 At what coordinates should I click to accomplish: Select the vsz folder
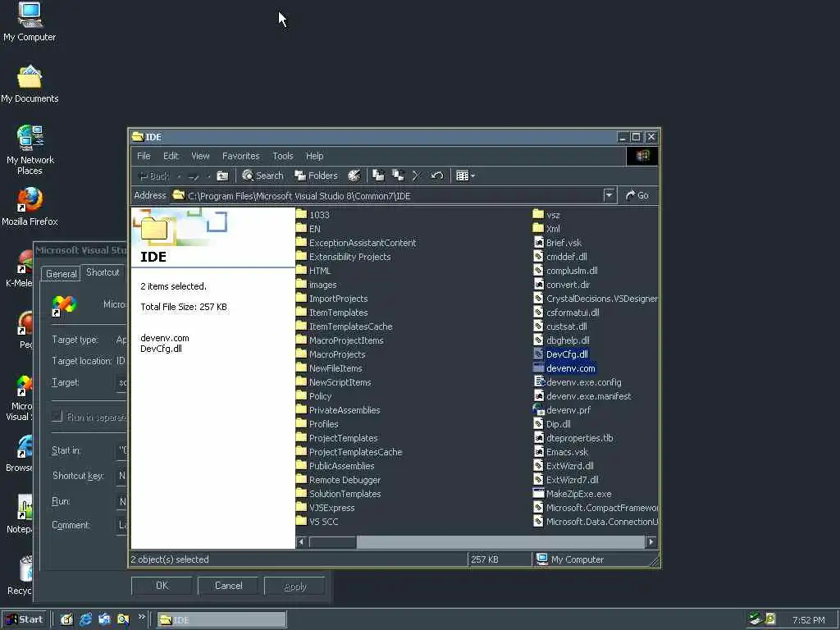click(547, 215)
